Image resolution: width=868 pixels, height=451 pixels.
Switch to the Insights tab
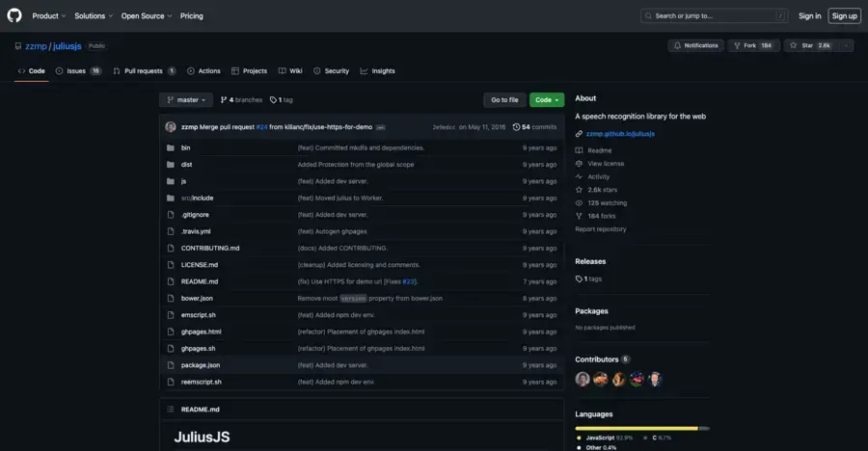point(377,71)
